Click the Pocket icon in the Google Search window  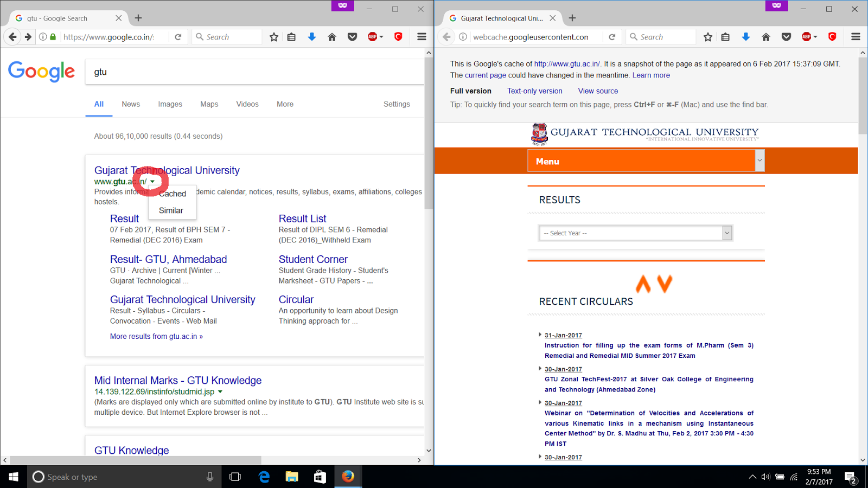353,37
